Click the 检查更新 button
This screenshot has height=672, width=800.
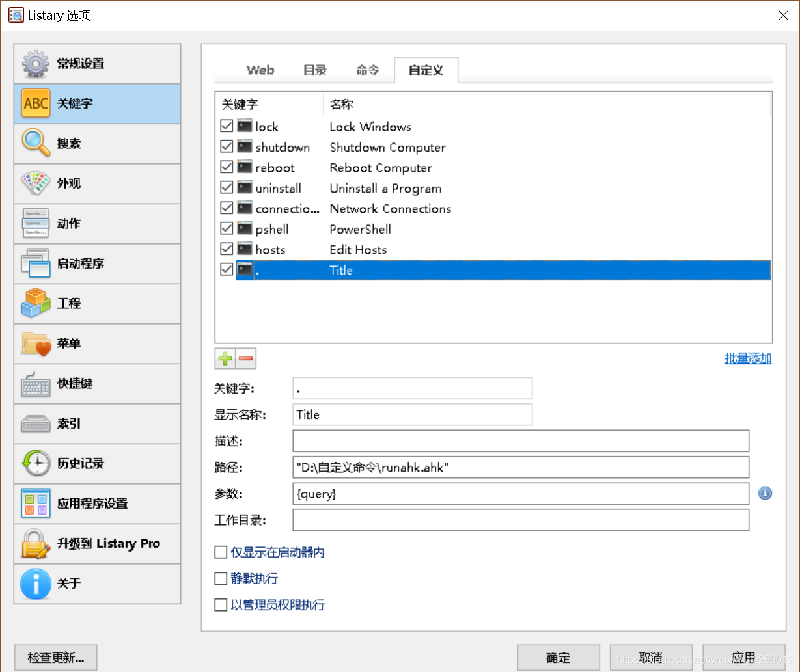point(56,658)
